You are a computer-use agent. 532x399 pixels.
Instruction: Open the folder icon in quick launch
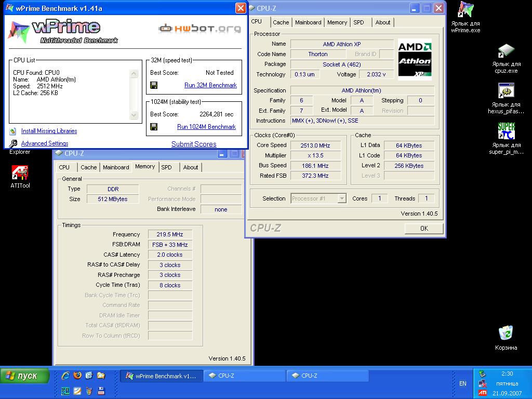pyautogui.click(x=101, y=375)
